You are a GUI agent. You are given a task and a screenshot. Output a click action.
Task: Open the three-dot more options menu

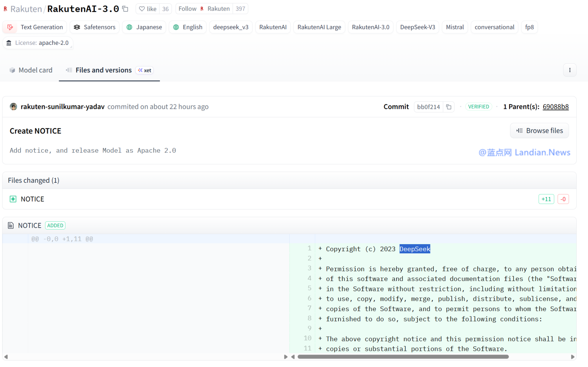coord(570,70)
